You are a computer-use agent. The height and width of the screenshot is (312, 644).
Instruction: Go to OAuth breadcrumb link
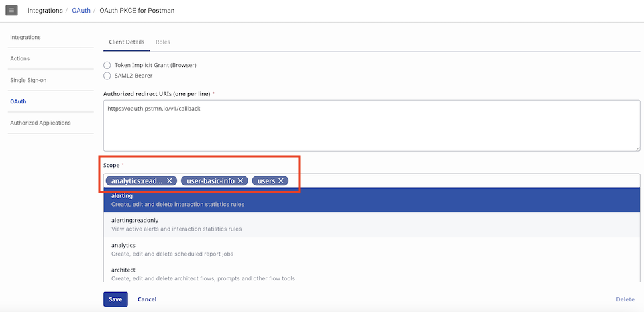[x=81, y=11]
